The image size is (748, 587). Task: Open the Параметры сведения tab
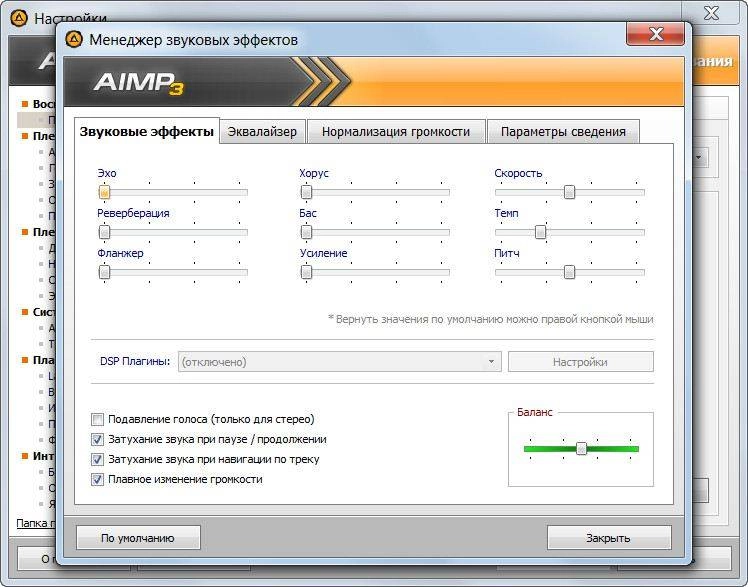pyautogui.click(x=563, y=132)
